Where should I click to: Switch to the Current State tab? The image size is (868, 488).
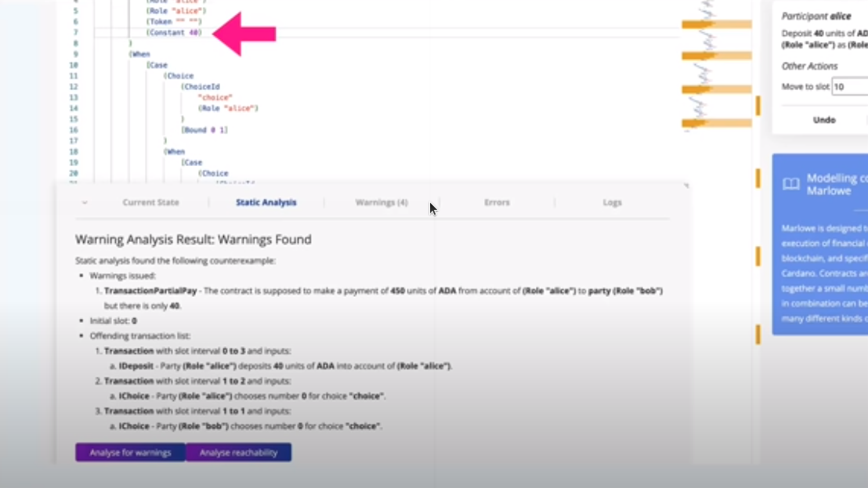150,203
